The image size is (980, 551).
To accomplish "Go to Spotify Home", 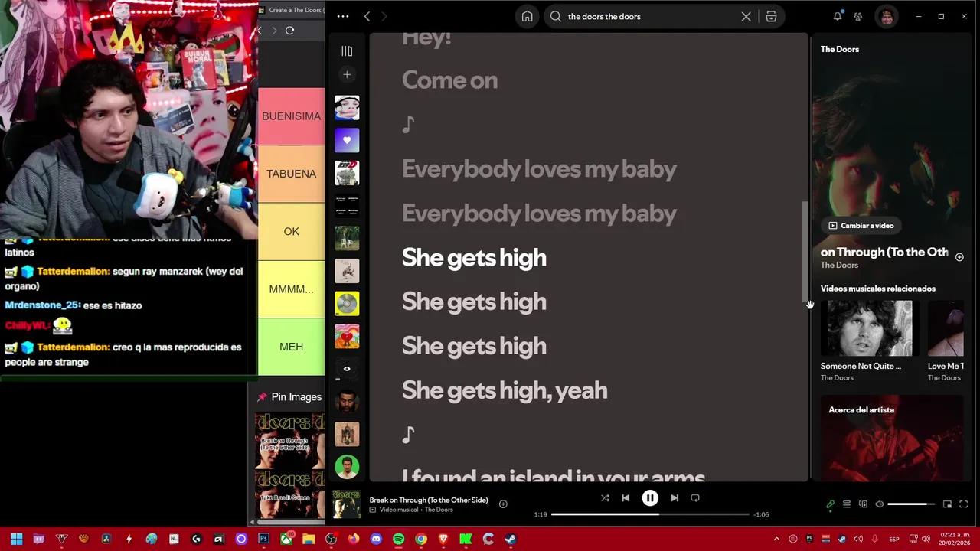I will point(527,16).
